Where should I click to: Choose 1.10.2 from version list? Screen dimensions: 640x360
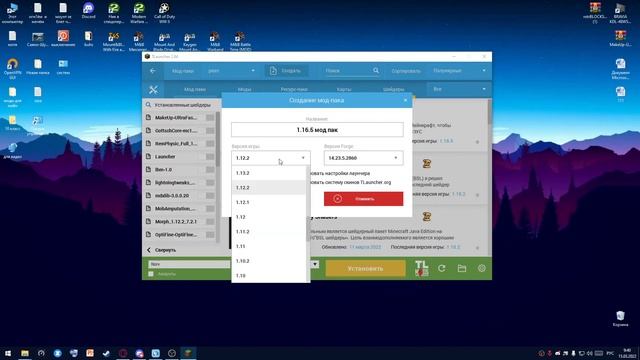(268, 261)
